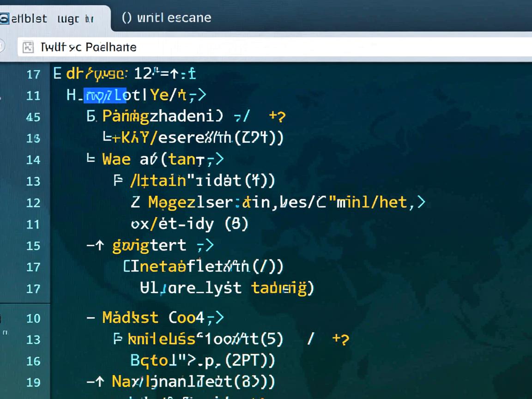532x399 pixels.
Task: Click the parentheses icon on second tab
Action: click(x=127, y=18)
